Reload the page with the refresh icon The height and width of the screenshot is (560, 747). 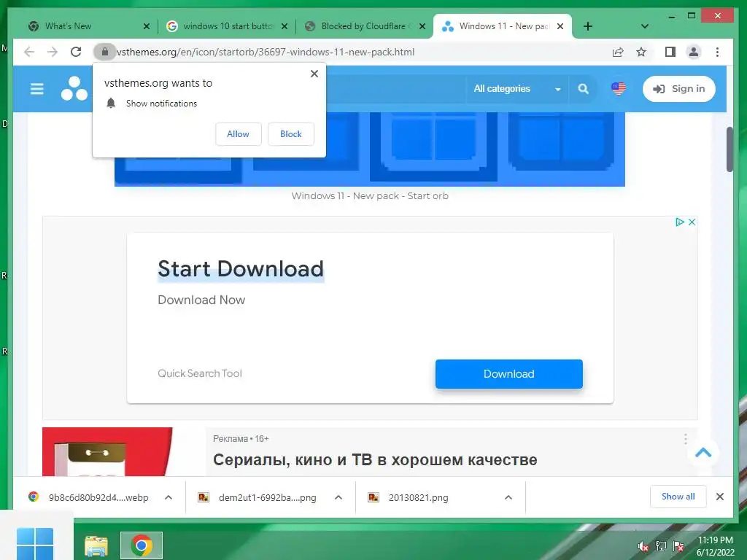[x=76, y=52]
